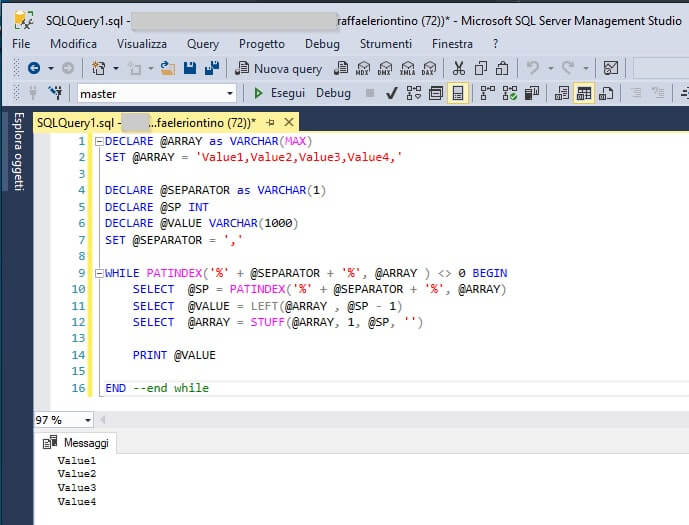Click the Parse checkmark icon
This screenshot has height=525, width=689.
[x=392, y=93]
